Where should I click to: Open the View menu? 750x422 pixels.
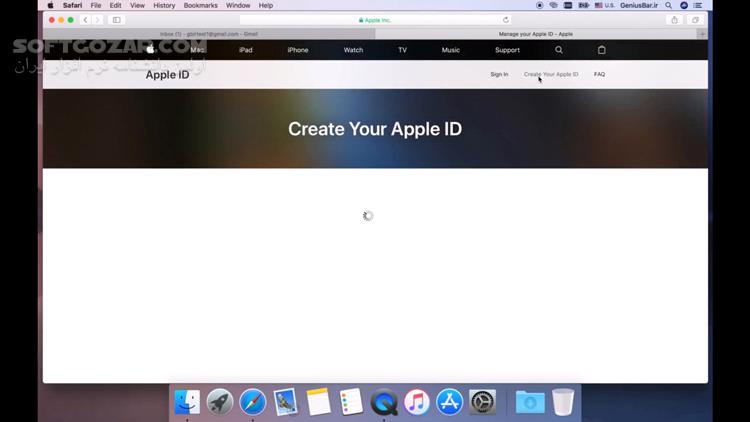coord(137,6)
